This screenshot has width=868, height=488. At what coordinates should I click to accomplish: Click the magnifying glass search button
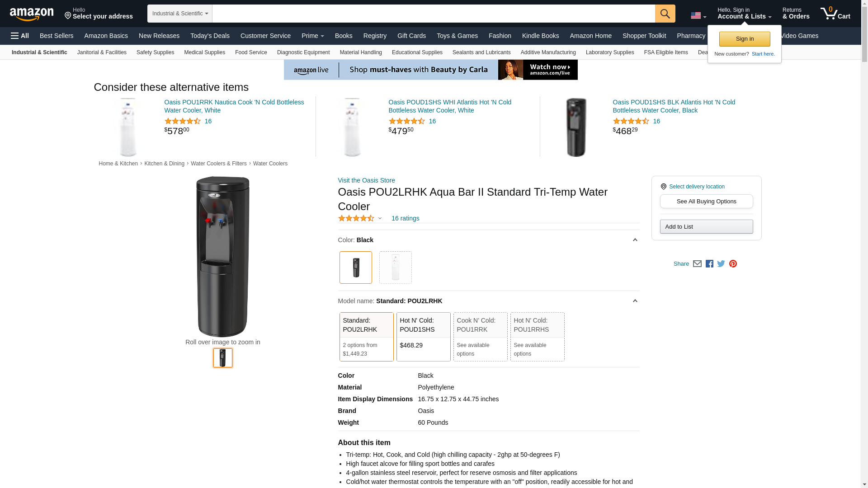point(665,14)
